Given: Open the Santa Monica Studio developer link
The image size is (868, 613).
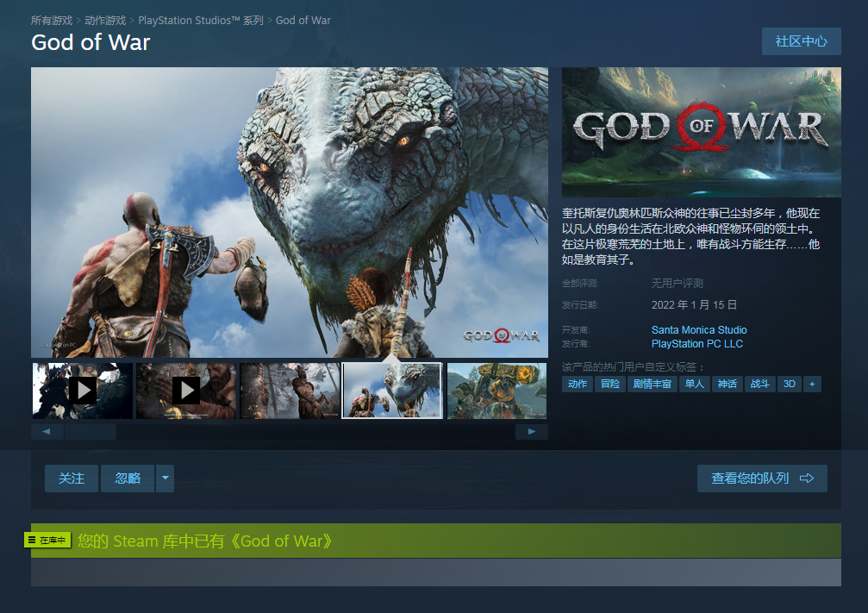Looking at the screenshot, I should pos(698,330).
